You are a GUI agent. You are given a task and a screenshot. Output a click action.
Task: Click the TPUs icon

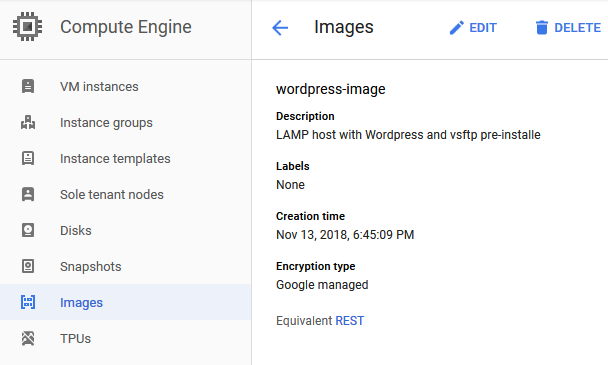click(x=28, y=338)
